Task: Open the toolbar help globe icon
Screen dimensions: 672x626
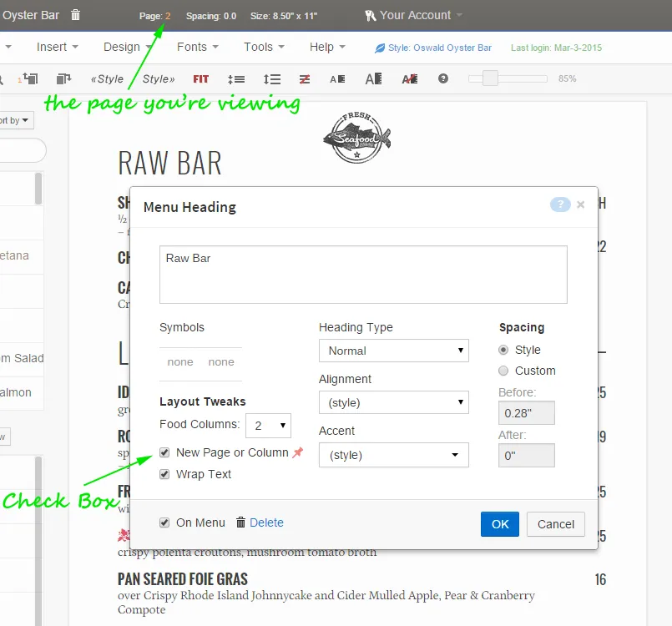Action: click(x=443, y=78)
